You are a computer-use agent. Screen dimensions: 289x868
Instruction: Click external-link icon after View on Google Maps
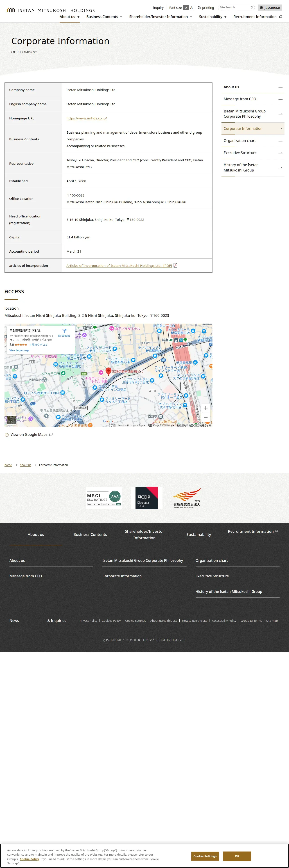point(51,434)
